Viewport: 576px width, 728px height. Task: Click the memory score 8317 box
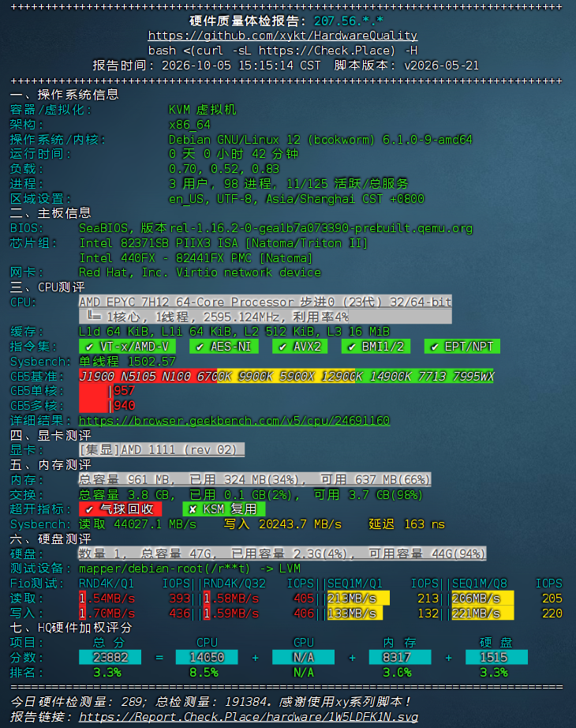point(399,658)
